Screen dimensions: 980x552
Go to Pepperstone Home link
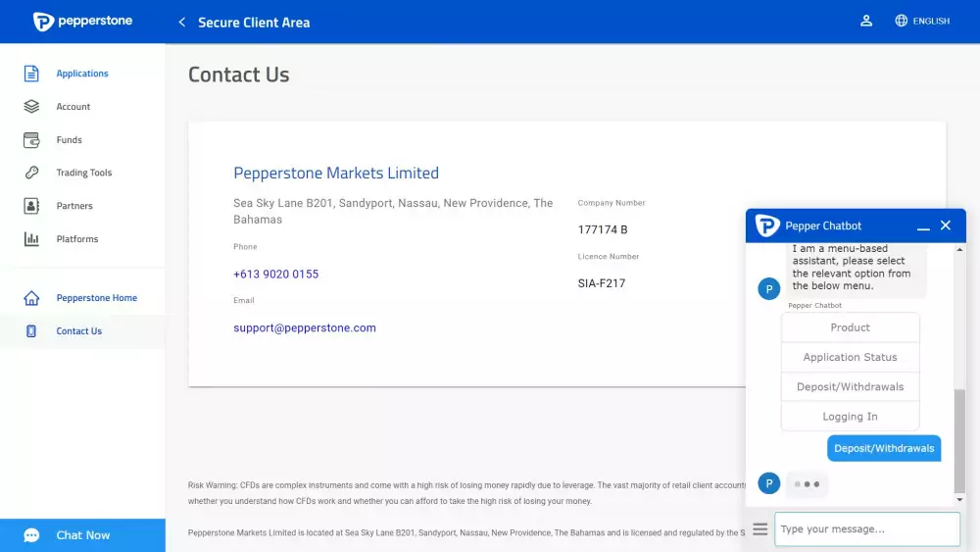[96, 298]
